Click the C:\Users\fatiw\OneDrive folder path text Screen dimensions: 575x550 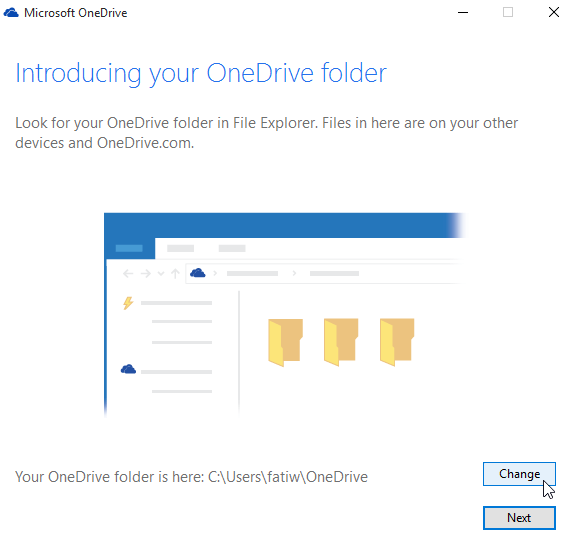tap(288, 477)
